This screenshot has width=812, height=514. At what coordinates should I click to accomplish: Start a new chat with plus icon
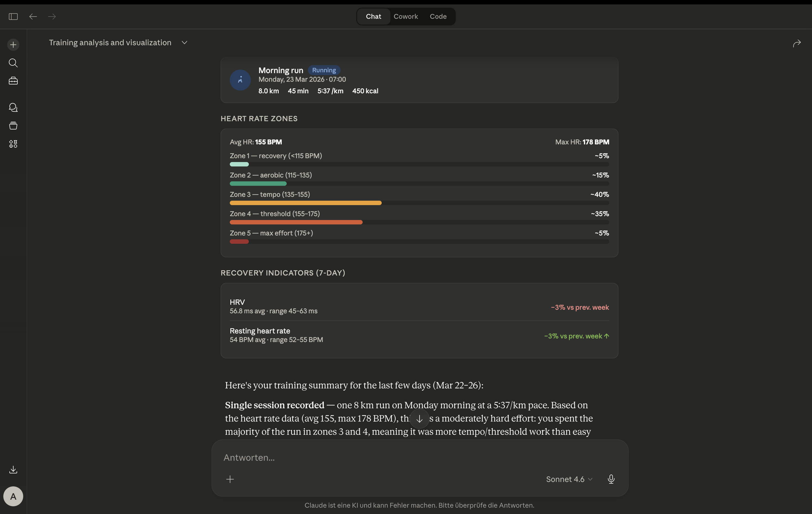pos(13,44)
